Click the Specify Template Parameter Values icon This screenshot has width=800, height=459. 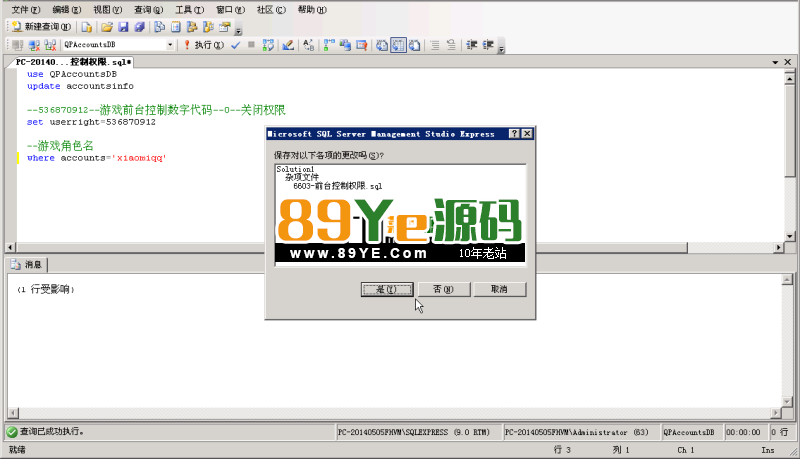pos(308,45)
